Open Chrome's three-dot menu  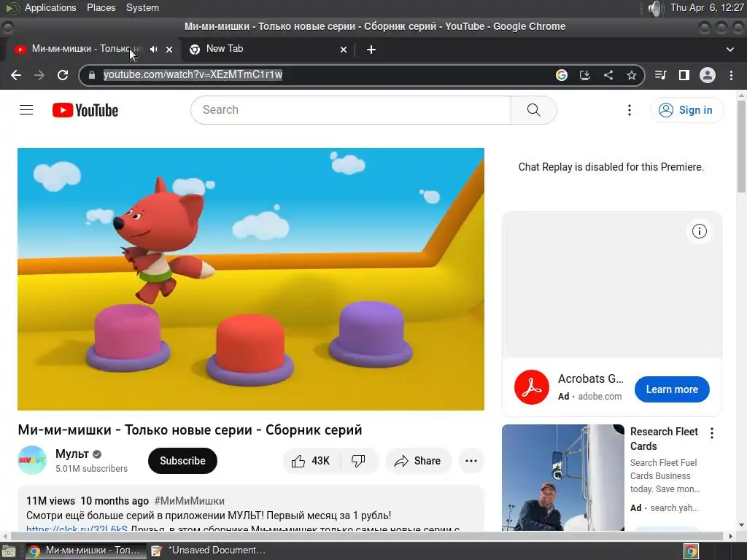click(731, 75)
